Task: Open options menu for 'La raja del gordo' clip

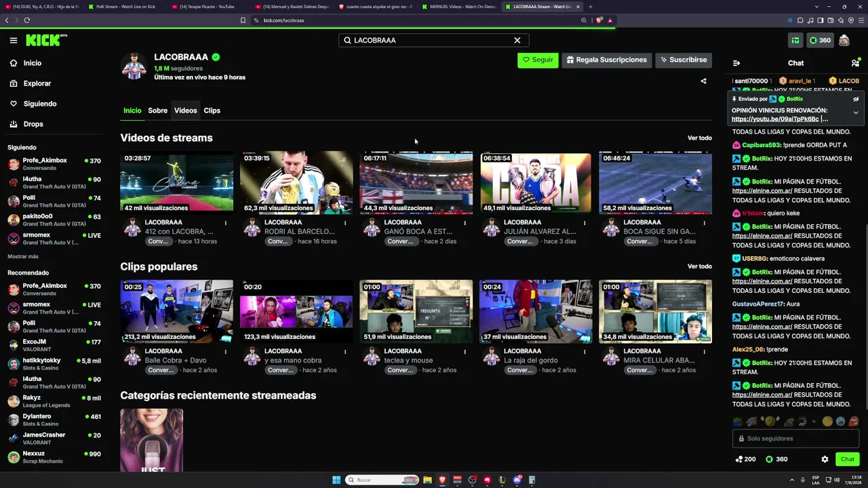Action: click(585, 351)
